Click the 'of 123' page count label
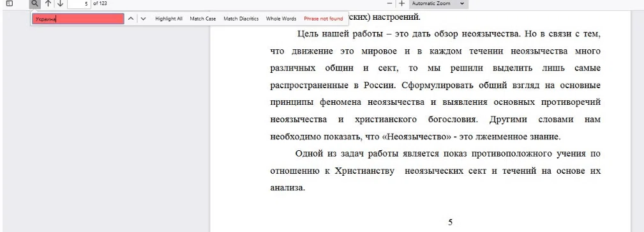The height and width of the screenshot is (232, 644). click(x=100, y=3)
